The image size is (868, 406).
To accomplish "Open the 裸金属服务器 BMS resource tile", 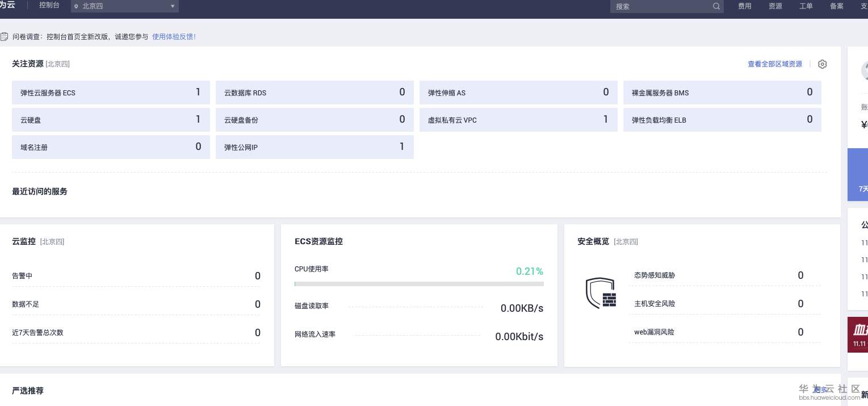I will tap(722, 93).
